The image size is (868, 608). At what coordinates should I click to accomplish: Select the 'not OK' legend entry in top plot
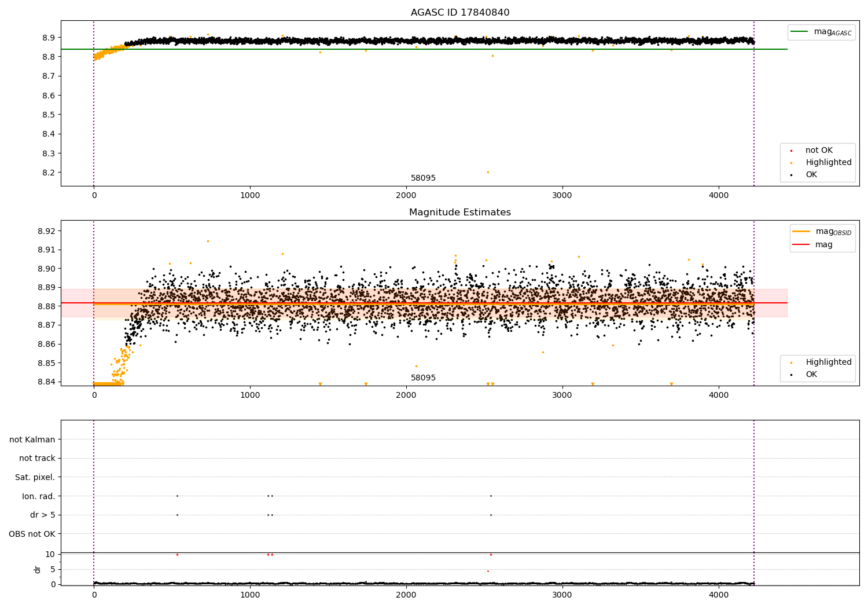pos(819,151)
